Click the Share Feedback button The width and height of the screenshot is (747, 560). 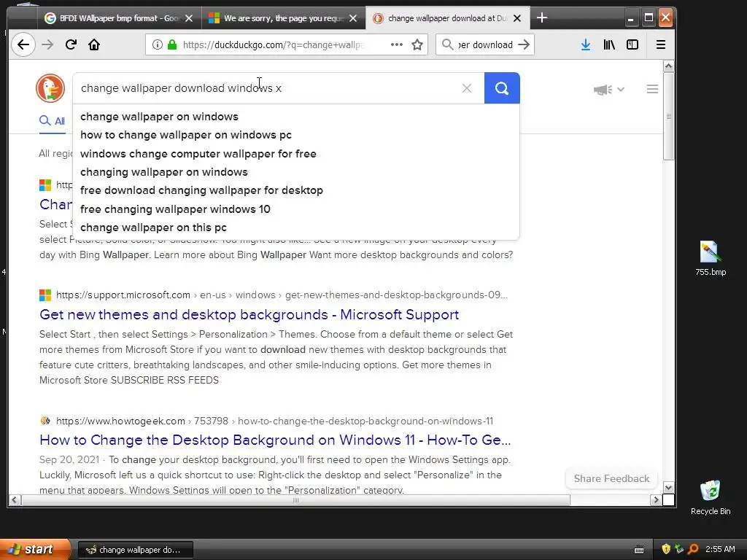pyautogui.click(x=611, y=478)
